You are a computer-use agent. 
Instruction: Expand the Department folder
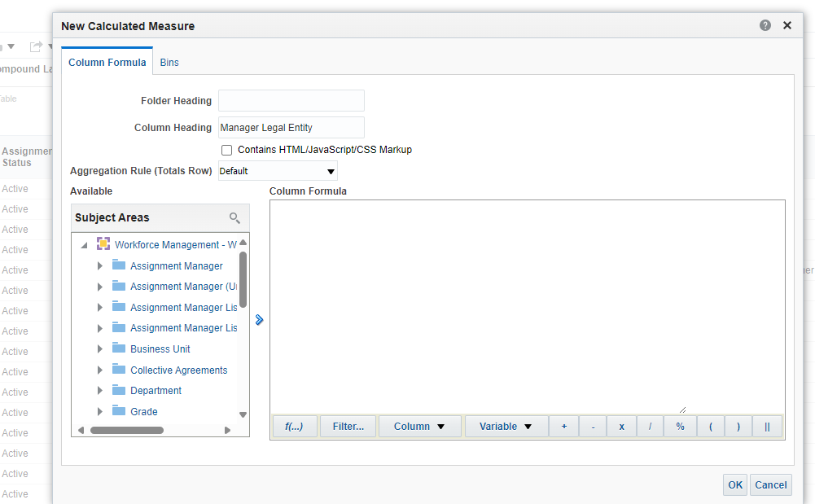(100, 390)
